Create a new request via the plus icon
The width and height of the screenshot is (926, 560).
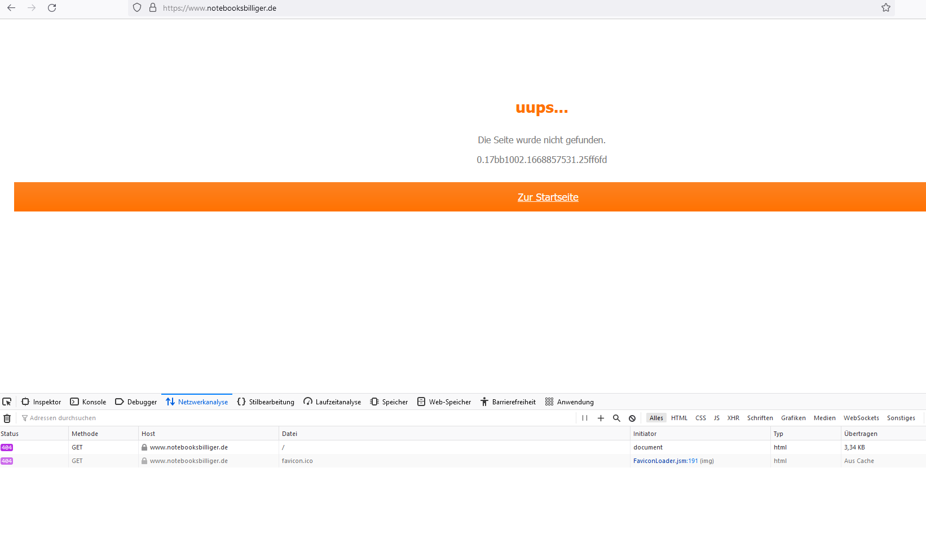pyautogui.click(x=601, y=418)
